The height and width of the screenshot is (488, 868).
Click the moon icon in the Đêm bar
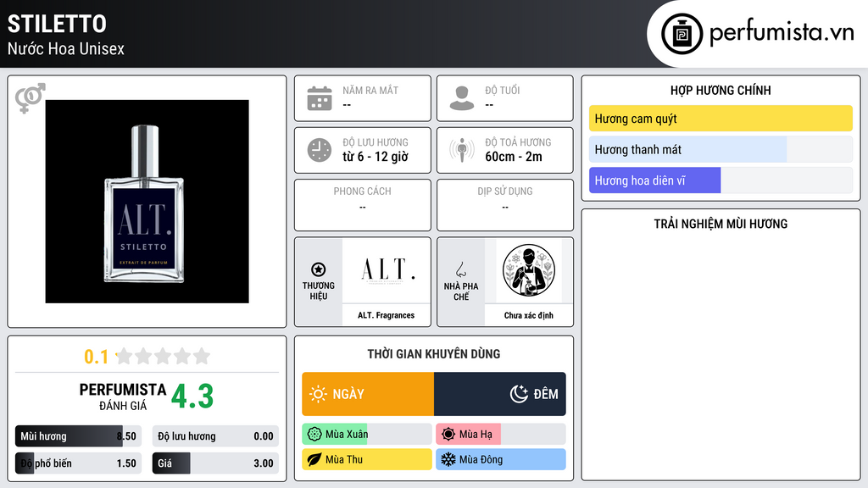[x=519, y=394]
